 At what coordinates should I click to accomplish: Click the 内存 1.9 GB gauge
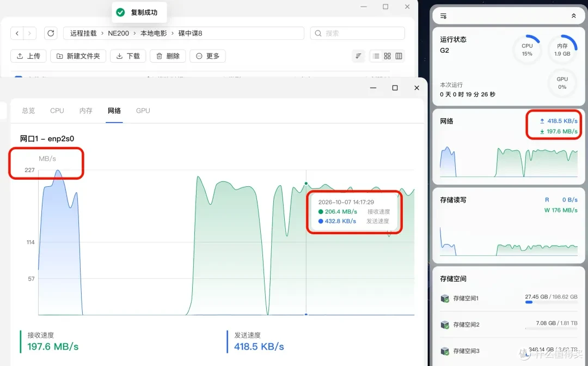pos(562,50)
